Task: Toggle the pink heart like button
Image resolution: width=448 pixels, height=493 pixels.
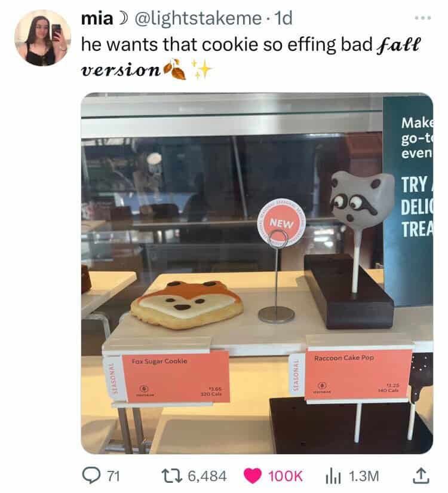Action: click(x=253, y=476)
